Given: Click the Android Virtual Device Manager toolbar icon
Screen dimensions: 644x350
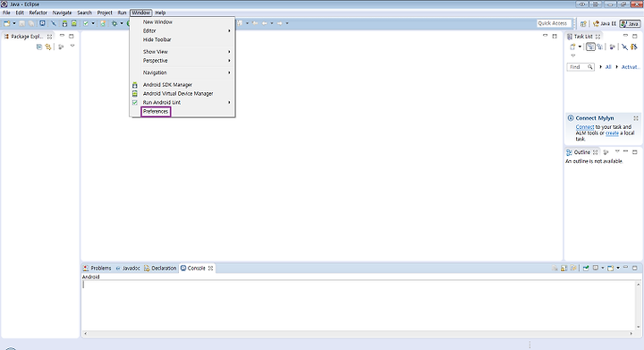Looking at the screenshot, I should pyautogui.click(x=74, y=23).
